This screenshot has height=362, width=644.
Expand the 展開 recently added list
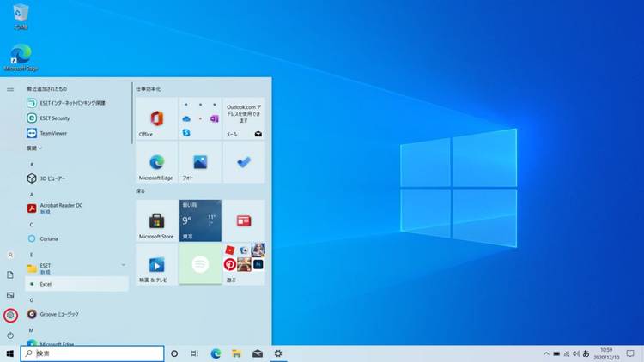(34, 148)
